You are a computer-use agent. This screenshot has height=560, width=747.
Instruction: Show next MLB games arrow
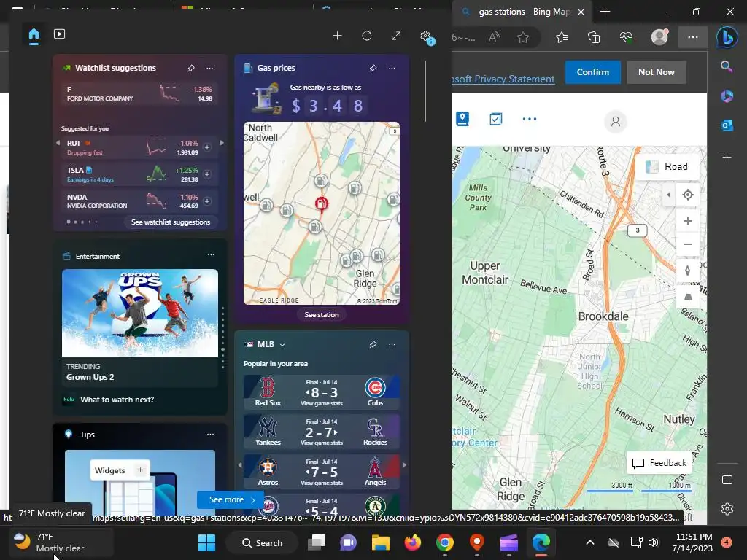click(x=404, y=464)
